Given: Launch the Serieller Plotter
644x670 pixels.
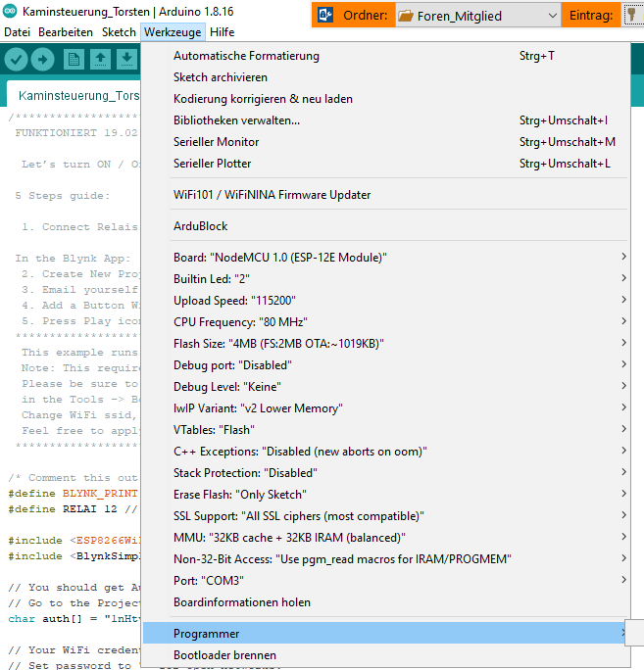Looking at the screenshot, I should [x=385, y=164].
